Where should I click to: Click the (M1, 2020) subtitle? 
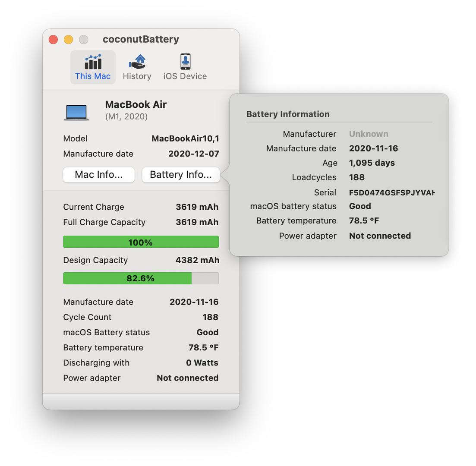[126, 116]
